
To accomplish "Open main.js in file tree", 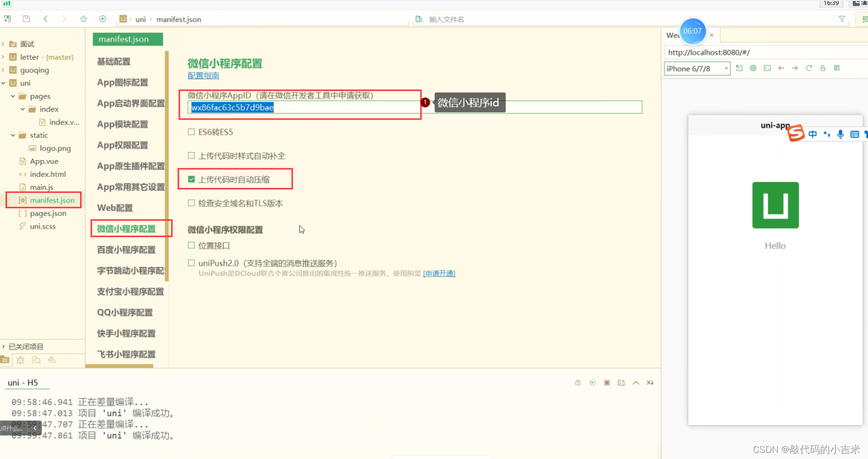I will click(42, 187).
